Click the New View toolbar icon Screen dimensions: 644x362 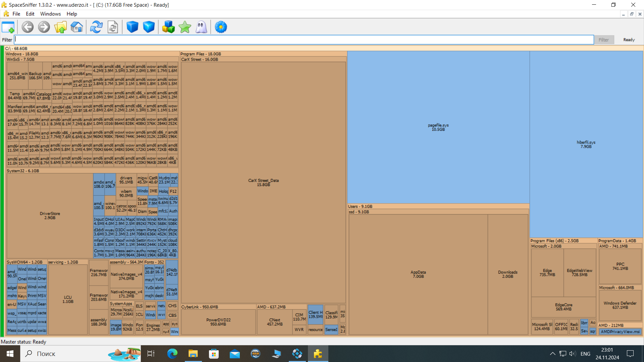tap(8, 27)
